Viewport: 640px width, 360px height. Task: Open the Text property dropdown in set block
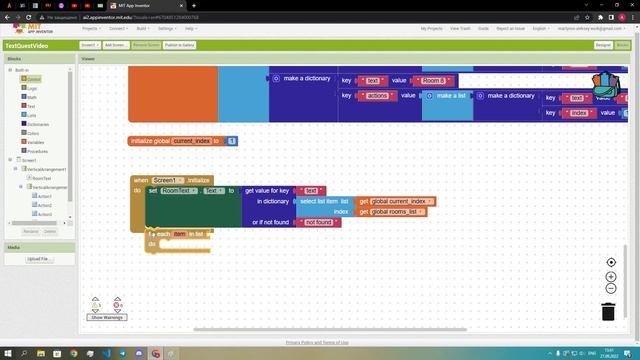[x=214, y=191]
